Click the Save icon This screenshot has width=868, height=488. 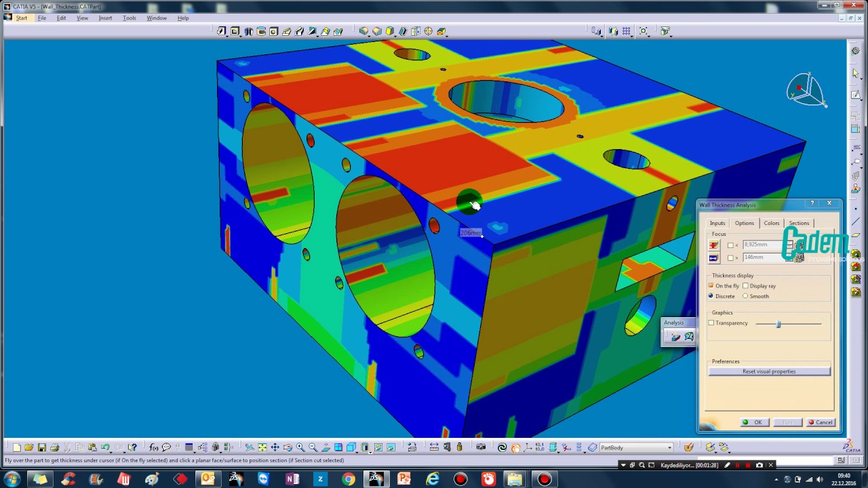pos(41,447)
